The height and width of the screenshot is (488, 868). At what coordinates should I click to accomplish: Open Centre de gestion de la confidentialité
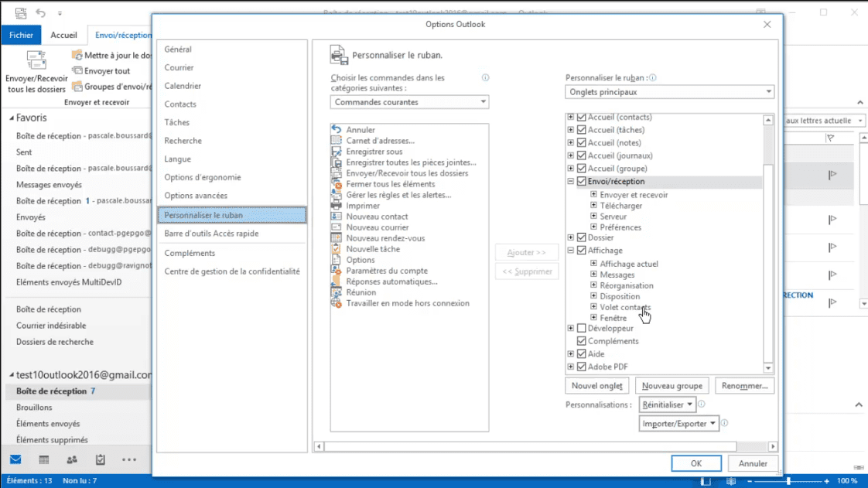point(232,271)
